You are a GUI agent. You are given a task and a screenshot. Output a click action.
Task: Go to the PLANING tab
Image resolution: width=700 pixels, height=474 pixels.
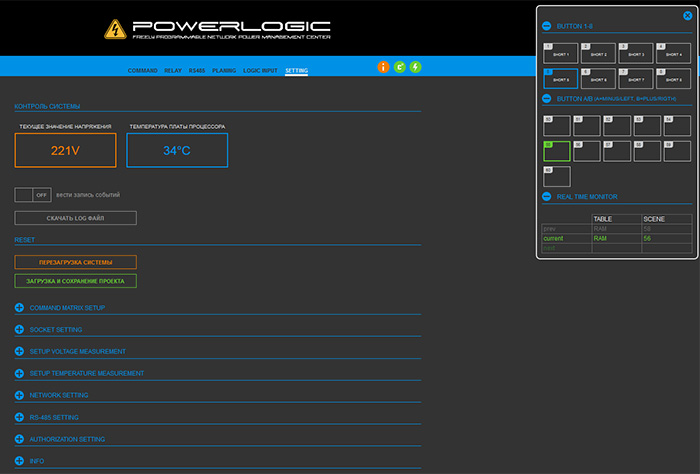[x=224, y=71]
